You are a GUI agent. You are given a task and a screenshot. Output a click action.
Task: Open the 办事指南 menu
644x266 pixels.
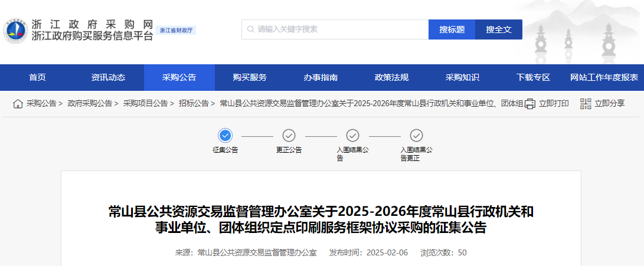click(321, 77)
